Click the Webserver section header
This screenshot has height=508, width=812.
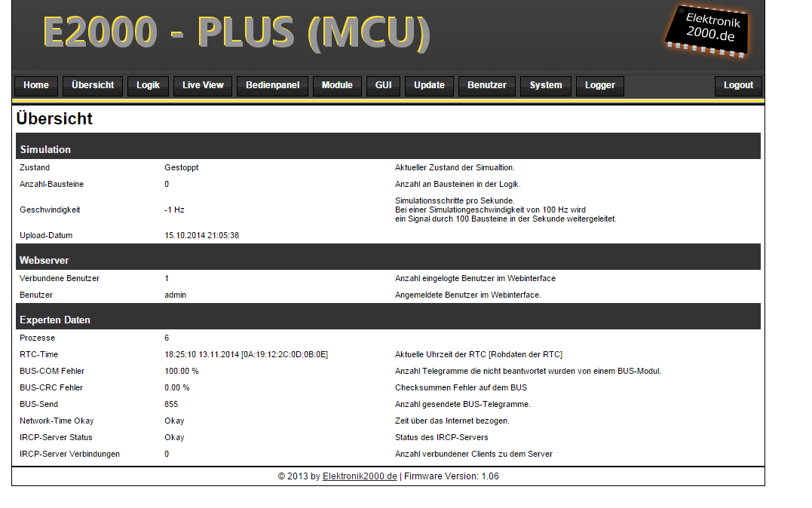44,261
